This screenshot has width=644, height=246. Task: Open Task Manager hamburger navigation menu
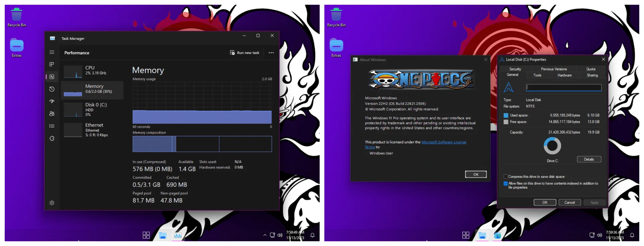52,52
